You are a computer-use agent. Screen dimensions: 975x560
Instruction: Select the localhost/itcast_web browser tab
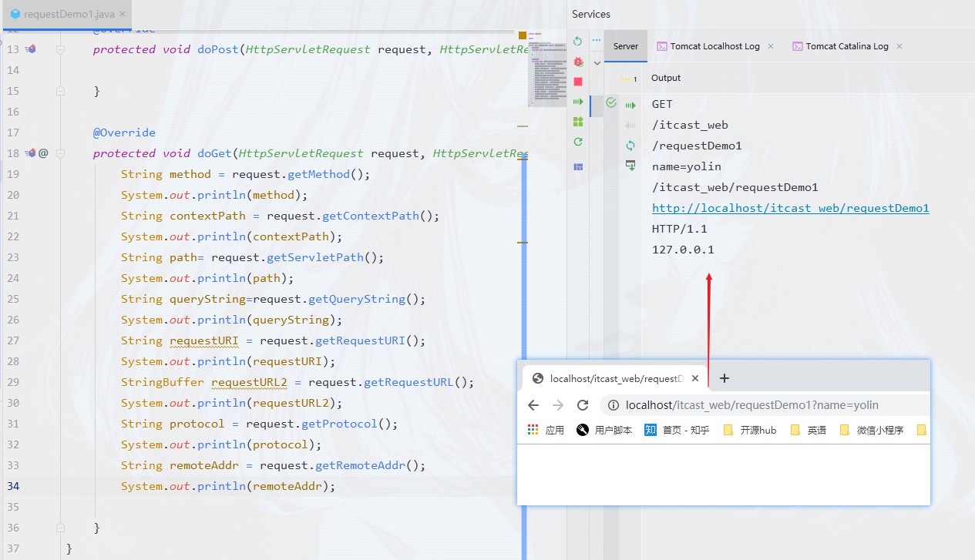point(614,379)
